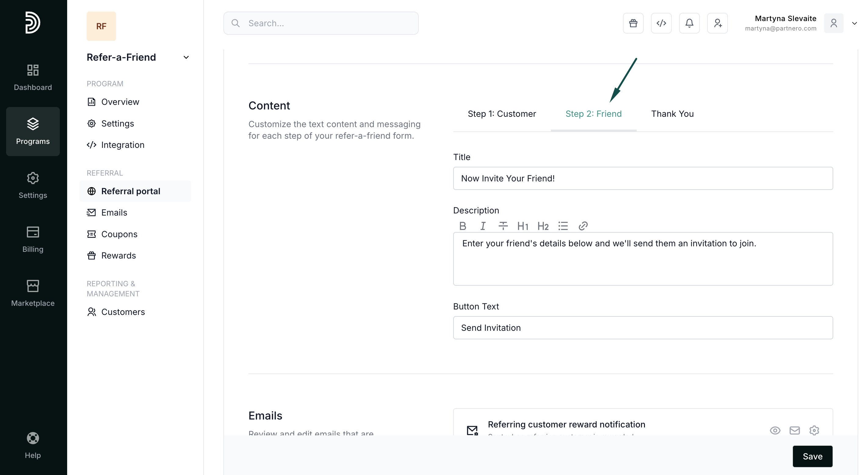Open reward notification email gear settings
This screenshot has width=868, height=475.
[814, 430]
